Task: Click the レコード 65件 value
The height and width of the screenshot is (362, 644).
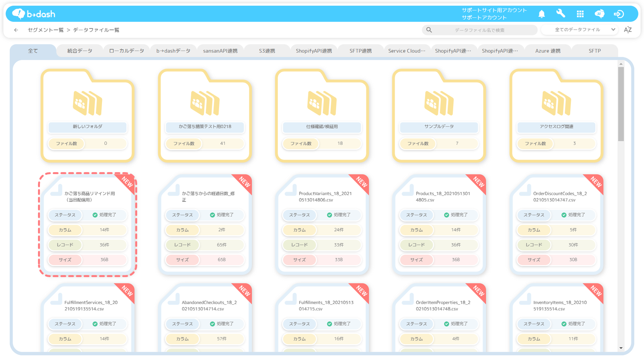Action: [222, 245]
